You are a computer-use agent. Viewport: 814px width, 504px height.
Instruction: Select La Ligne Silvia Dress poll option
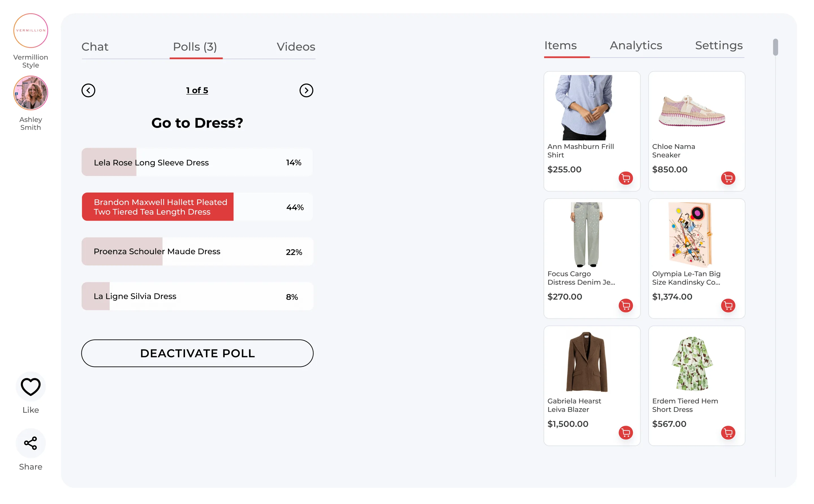point(197,296)
